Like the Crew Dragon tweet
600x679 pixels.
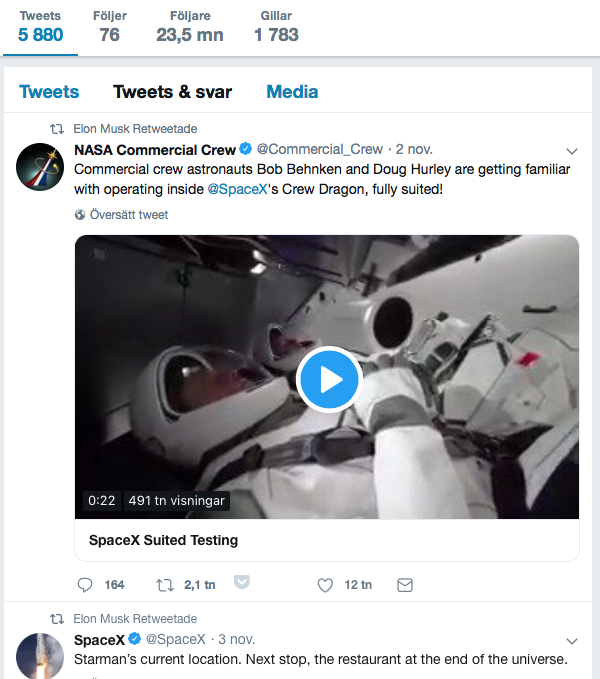click(x=325, y=585)
